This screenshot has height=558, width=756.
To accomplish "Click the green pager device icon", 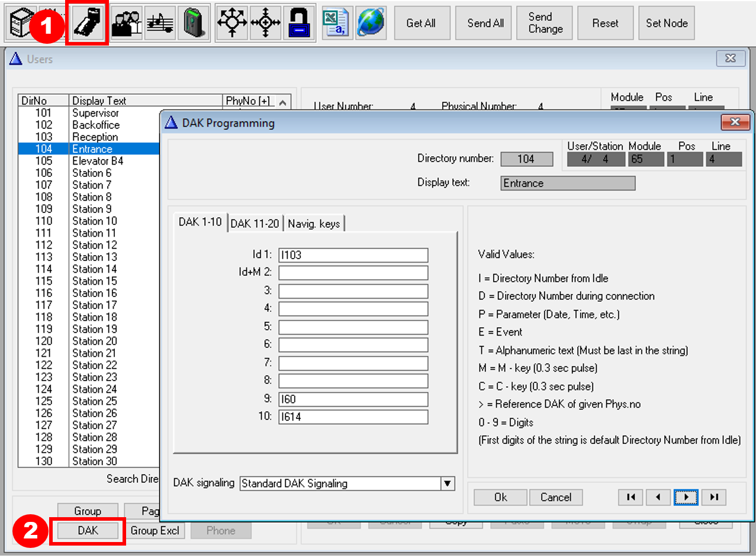I will pos(193,23).
